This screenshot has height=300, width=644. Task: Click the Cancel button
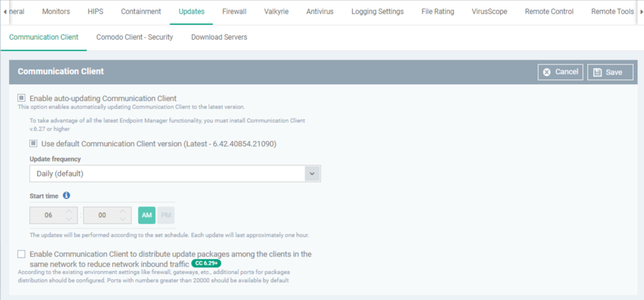click(560, 72)
